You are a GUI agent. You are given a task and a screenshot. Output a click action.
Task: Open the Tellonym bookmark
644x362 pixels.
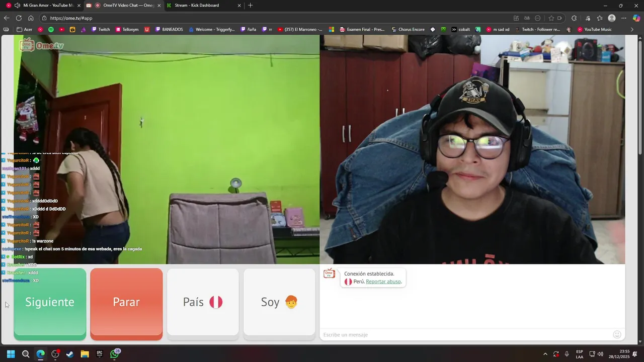(x=127, y=30)
